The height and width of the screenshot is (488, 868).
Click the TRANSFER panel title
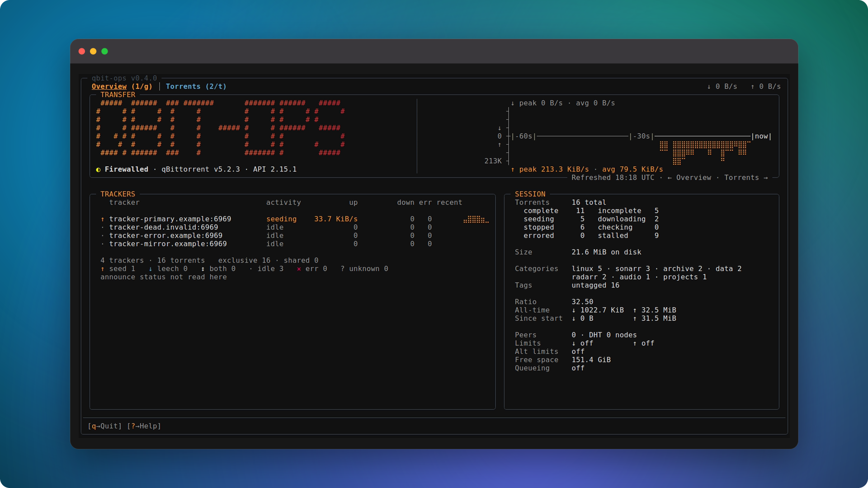(118, 95)
